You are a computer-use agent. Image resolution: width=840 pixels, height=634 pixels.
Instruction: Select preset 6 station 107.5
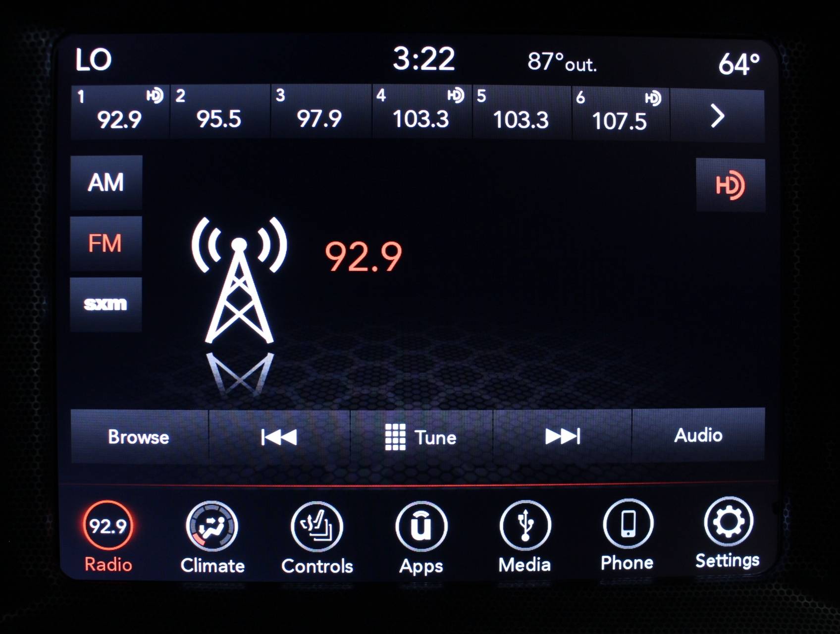click(620, 113)
